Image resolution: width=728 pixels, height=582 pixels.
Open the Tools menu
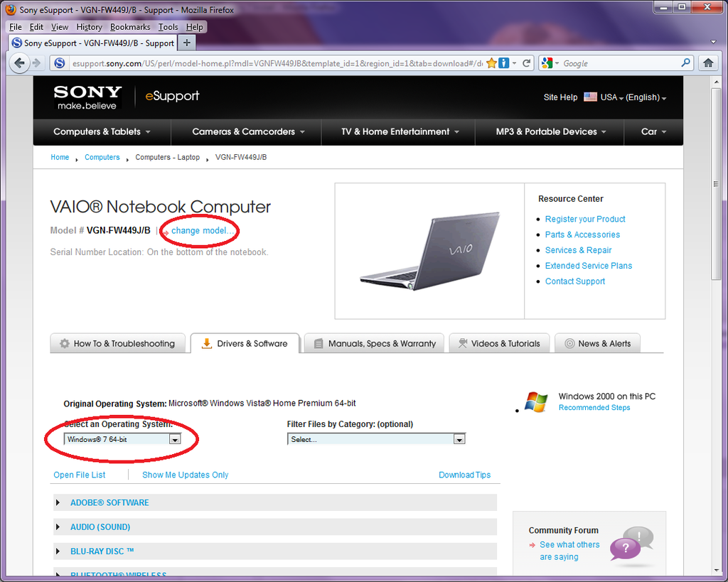(168, 27)
